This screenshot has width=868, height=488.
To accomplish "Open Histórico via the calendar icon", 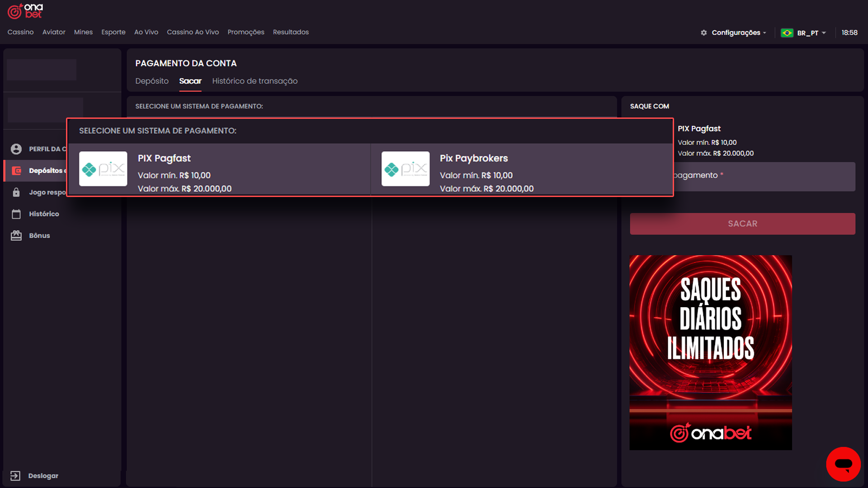I will 16,214.
